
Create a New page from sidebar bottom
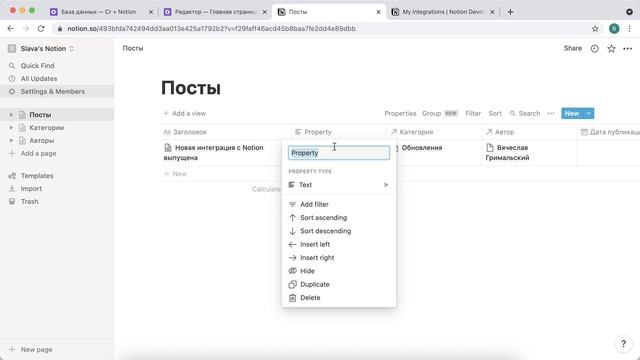coord(36,350)
